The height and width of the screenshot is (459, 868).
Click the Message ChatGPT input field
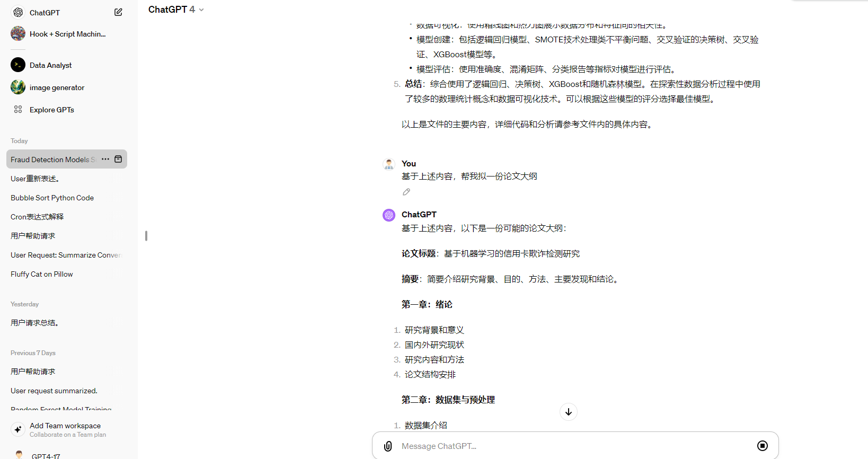point(575,446)
